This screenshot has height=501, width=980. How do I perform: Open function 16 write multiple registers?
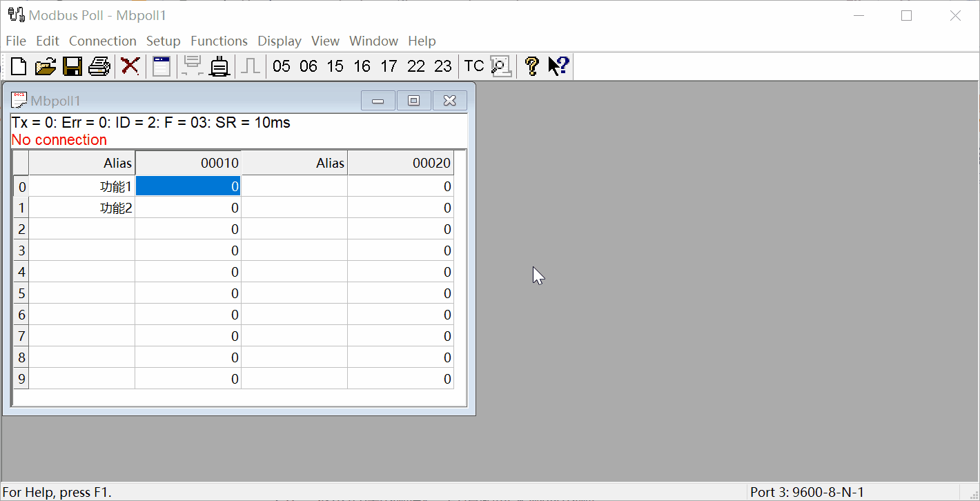(362, 66)
